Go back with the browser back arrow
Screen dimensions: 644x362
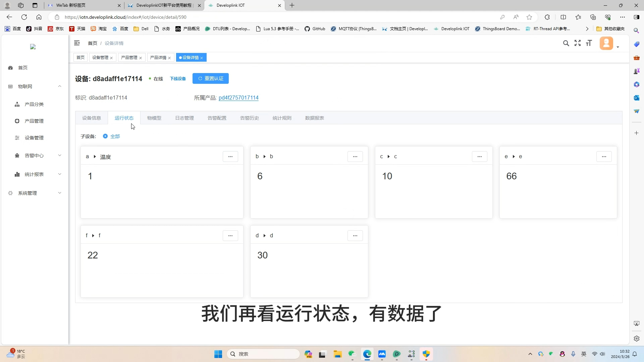(9, 17)
